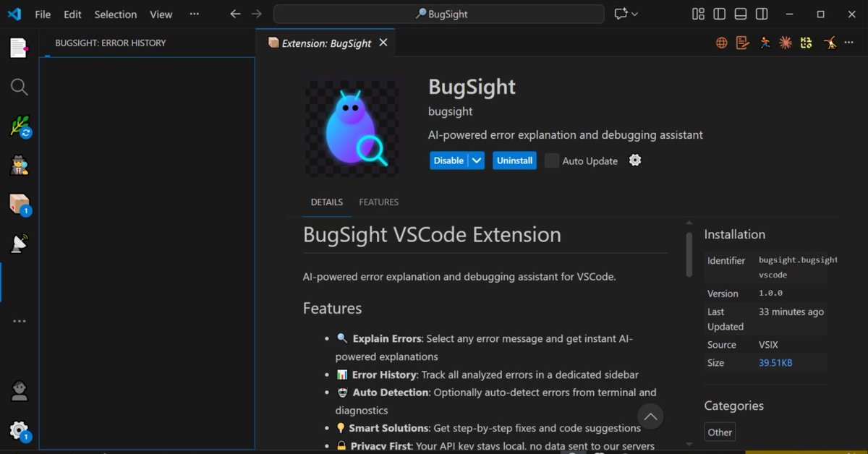Open the Accounts person icon
Screen dimensions: 868x454
pyautogui.click(x=19, y=391)
